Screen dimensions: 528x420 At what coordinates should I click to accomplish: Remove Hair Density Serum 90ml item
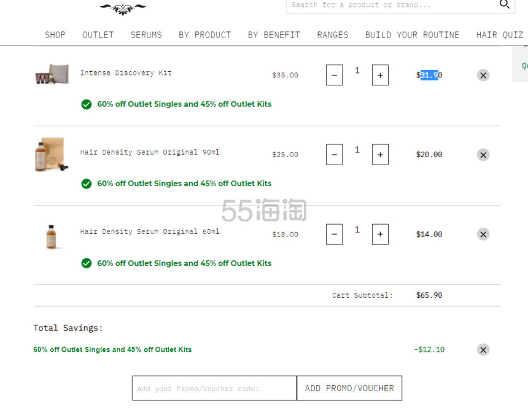coord(483,155)
